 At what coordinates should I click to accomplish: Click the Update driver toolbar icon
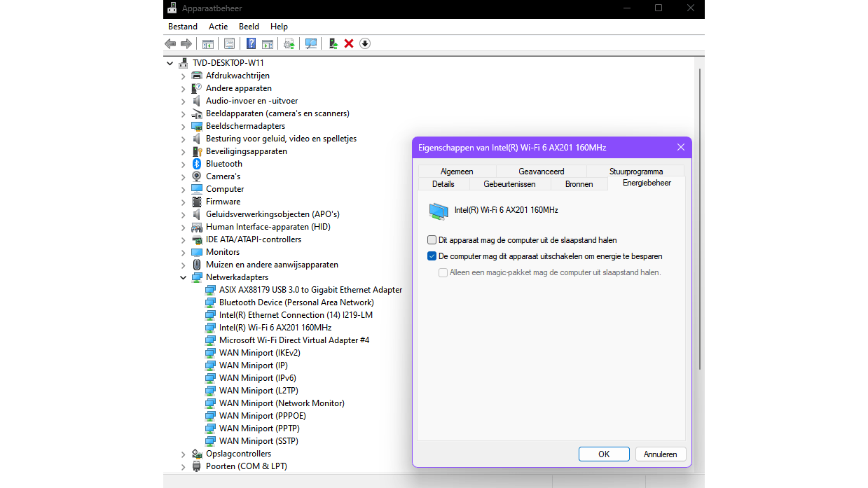[x=289, y=43]
